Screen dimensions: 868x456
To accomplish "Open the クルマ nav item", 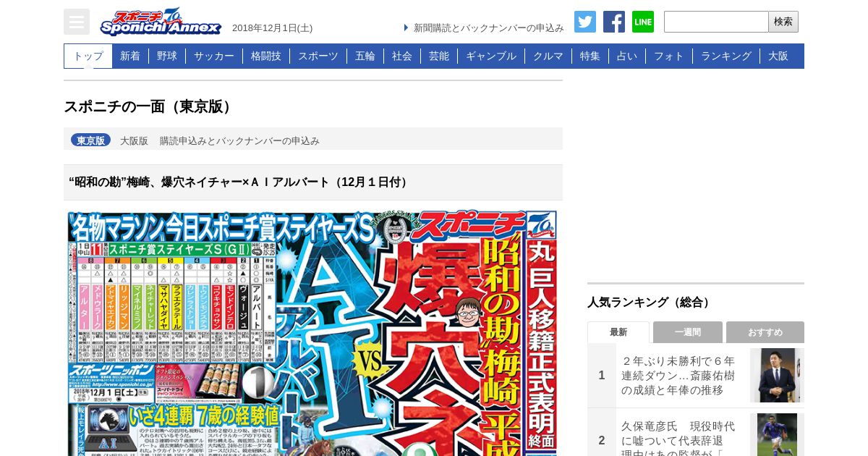I will [548, 56].
